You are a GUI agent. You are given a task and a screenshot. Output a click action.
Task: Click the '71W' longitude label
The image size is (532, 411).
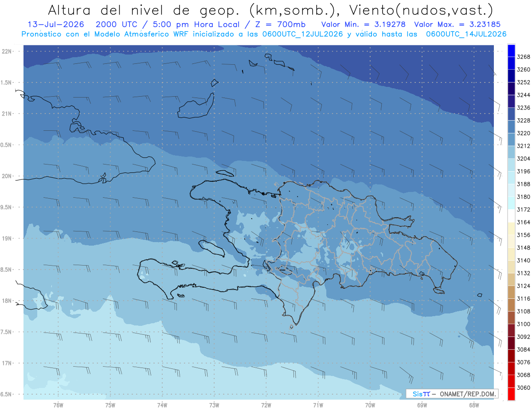[x=318, y=405]
